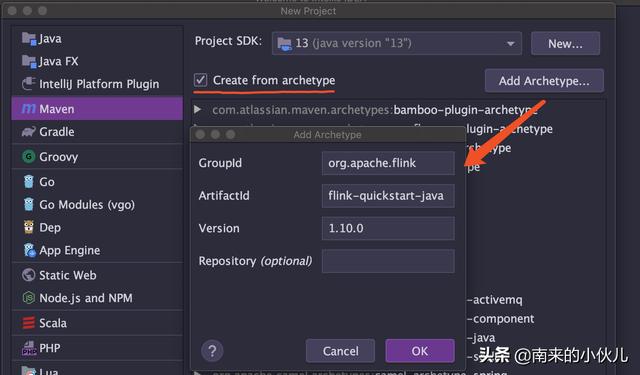Click the Maven 'm' icon

pyautogui.click(x=29, y=109)
